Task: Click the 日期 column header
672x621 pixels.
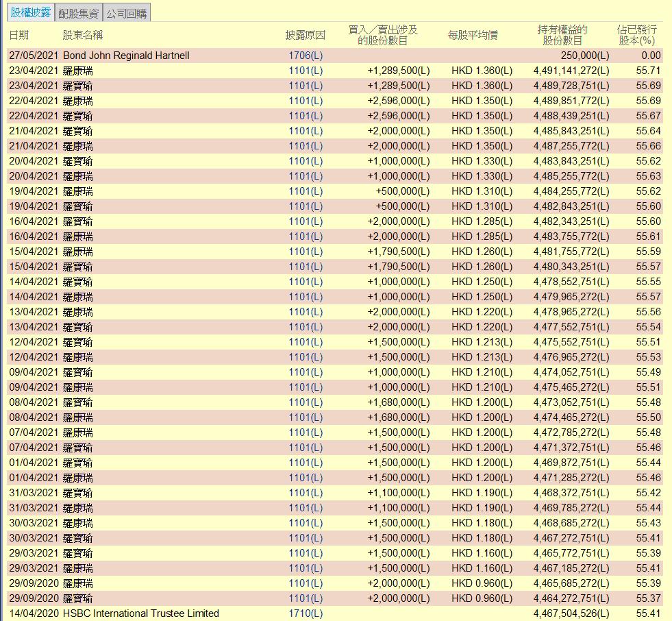Action: click(19, 35)
